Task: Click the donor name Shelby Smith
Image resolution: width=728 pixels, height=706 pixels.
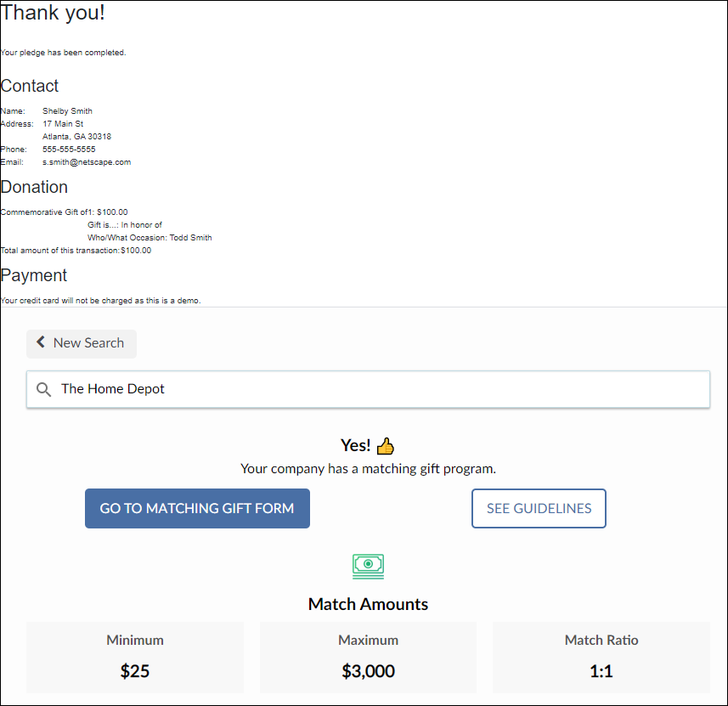Action: pyautogui.click(x=67, y=111)
